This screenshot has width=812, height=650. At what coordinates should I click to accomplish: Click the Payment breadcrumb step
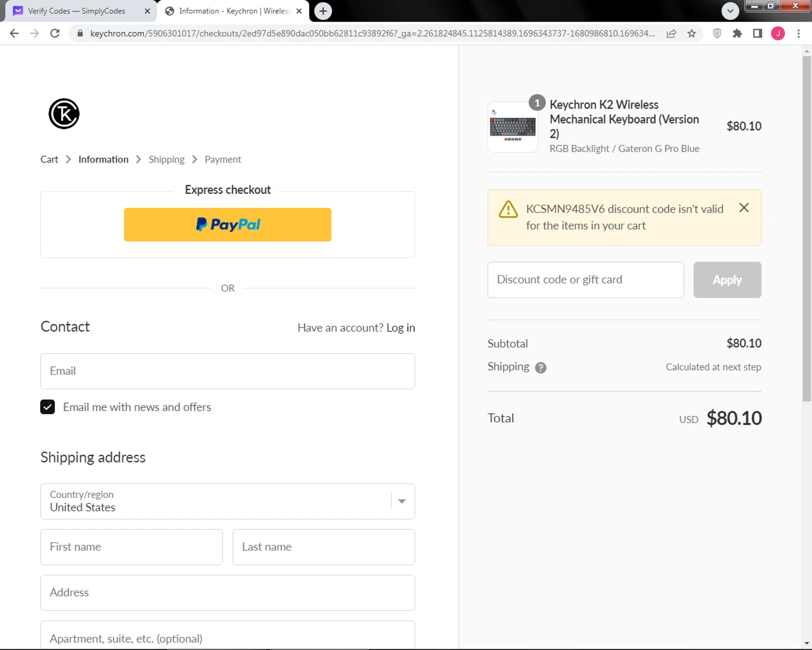223,159
